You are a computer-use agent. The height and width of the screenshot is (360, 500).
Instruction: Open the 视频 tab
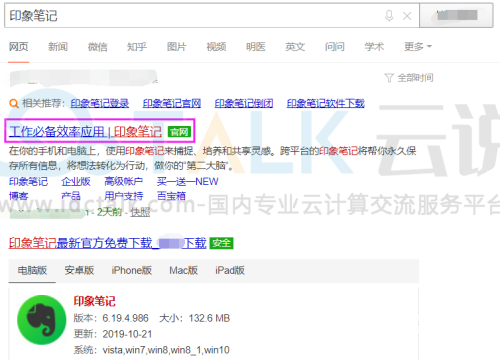216,47
